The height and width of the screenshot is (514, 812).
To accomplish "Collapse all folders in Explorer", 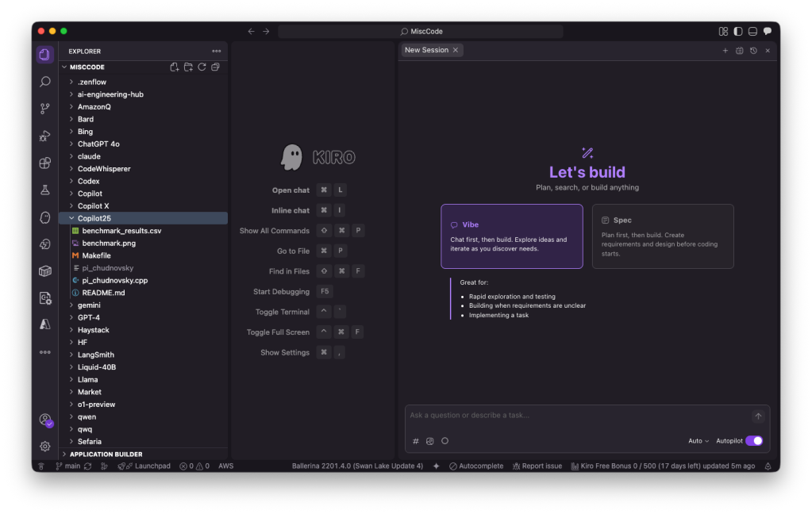I will pos(215,67).
